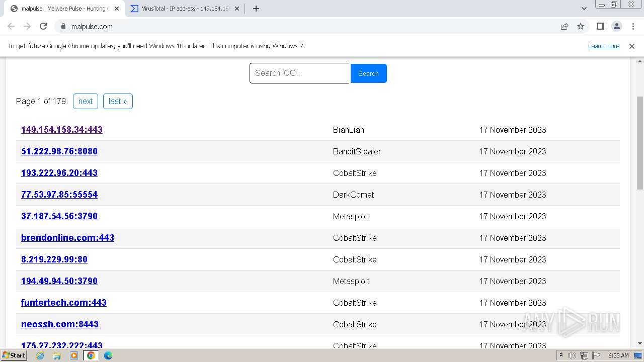Close the malpulse tab
The image size is (644, 362).
(x=117, y=9)
